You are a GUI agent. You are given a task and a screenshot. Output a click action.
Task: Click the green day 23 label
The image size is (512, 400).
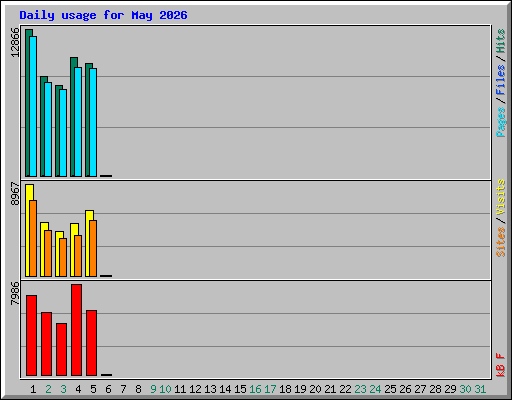(x=360, y=389)
